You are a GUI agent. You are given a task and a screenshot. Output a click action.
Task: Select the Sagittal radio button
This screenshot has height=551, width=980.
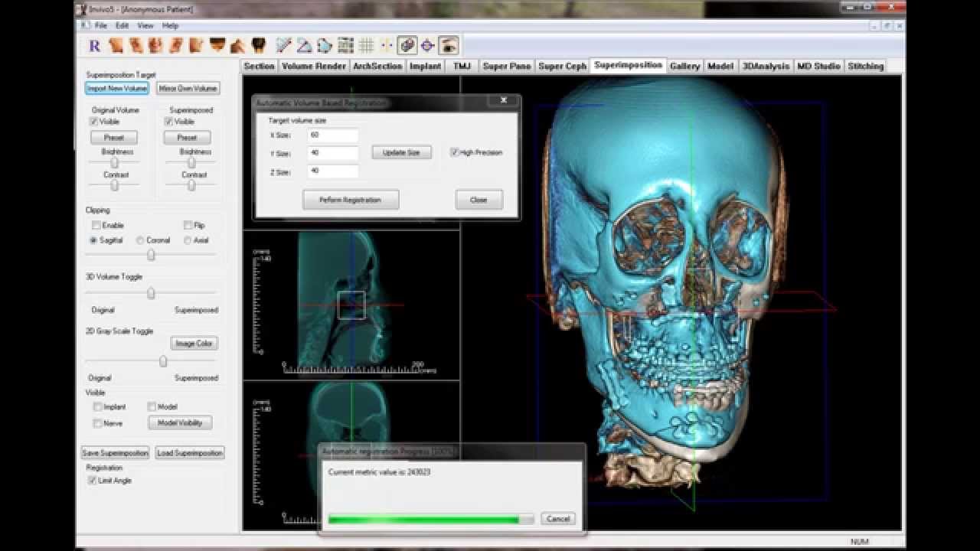93,240
